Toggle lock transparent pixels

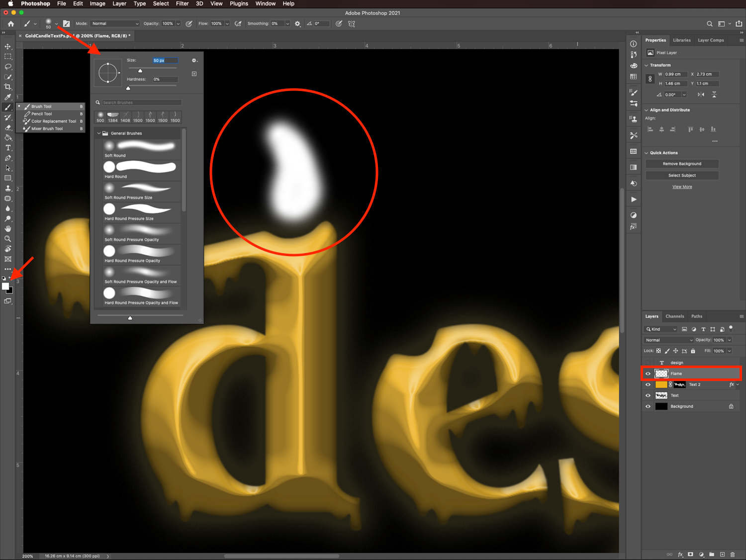point(658,351)
